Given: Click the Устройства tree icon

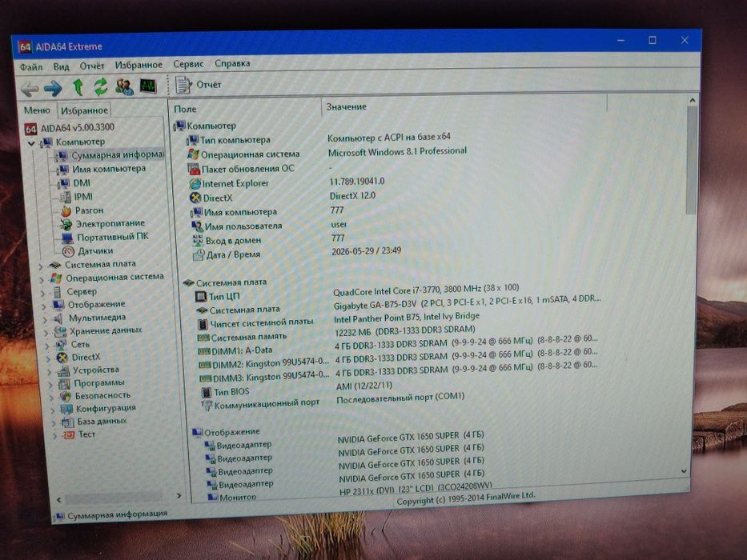Looking at the screenshot, I should coord(62,370).
